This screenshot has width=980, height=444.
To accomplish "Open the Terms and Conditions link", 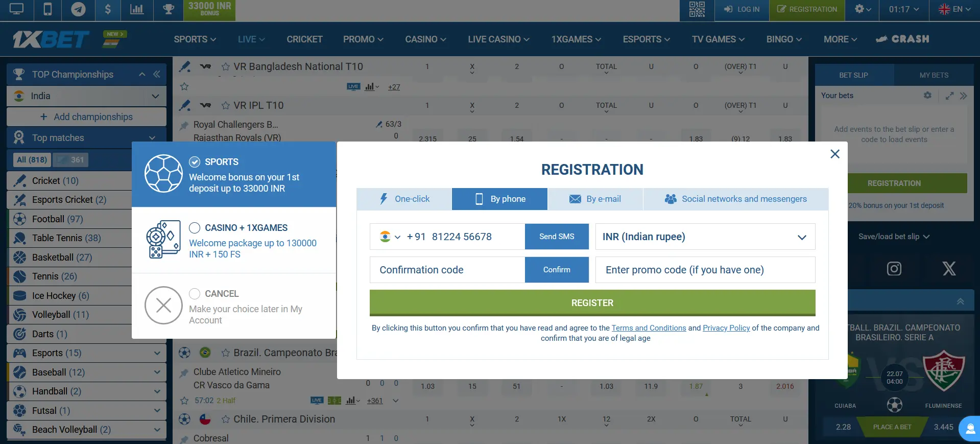I will pyautogui.click(x=649, y=328).
